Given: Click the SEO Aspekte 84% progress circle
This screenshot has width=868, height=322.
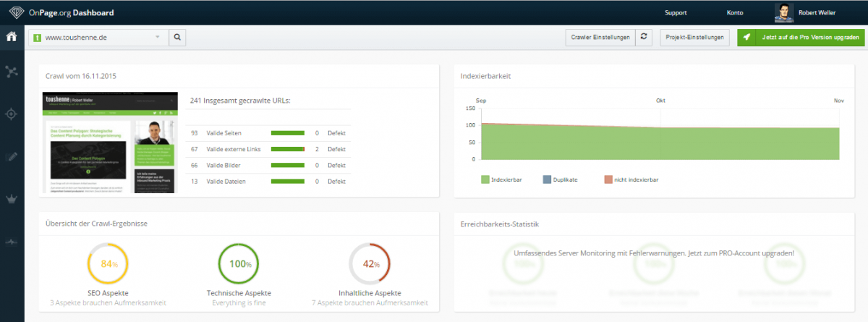Looking at the screenshot, I should pos(108,264).
